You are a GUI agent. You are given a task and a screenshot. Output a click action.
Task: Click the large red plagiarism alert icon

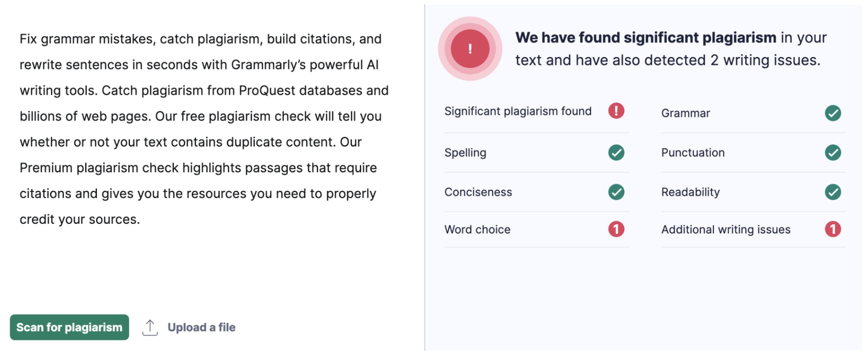click(470, 49)
